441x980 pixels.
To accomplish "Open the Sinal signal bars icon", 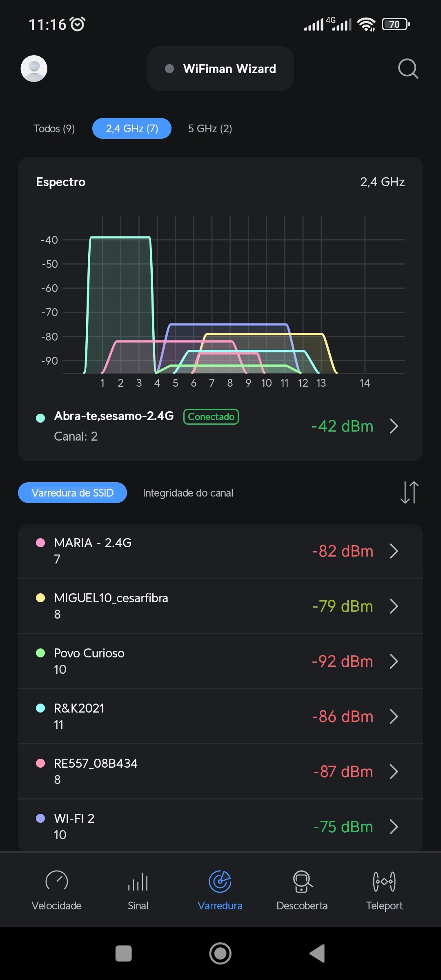I will pyautogui.click(x=138, y=881).
